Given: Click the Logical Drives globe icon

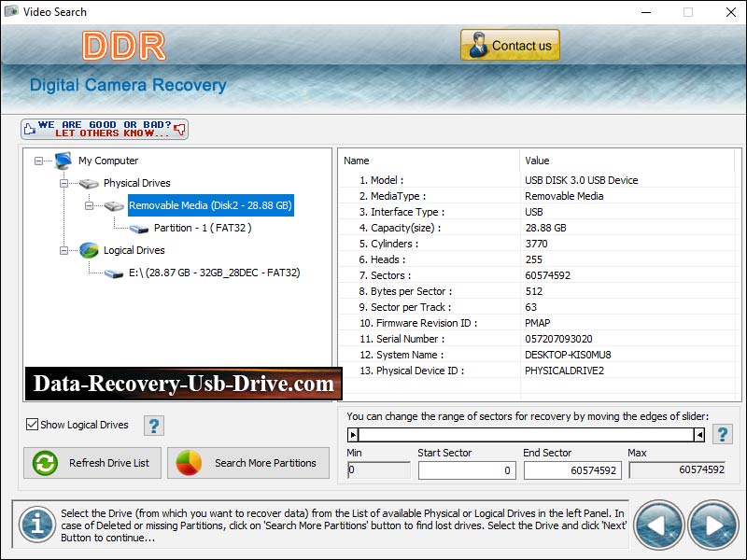Looking at the screenshot, I should click(89, 250).
